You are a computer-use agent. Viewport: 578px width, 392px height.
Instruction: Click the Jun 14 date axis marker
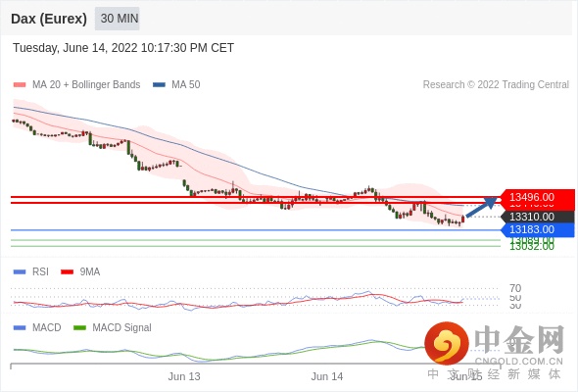[327, 376]
